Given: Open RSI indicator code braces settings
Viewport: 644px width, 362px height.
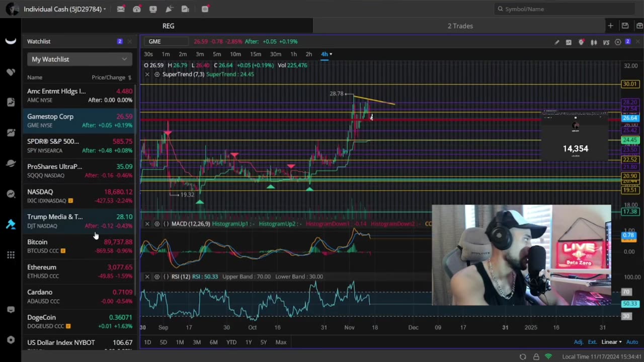Looking at the screenshot, I should tap(166, 277).
